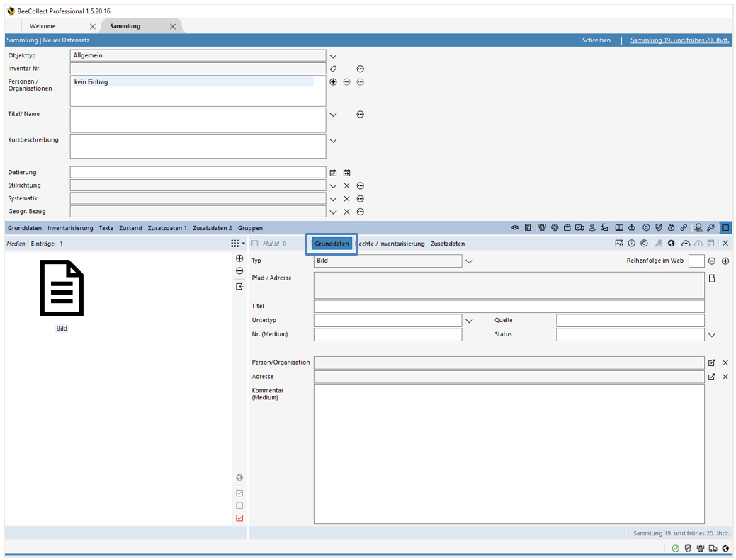Open Sammlung 19. und frühes 20. Jhdt. link
Viewport: 736px width, 560px height.
[x=679, y=40]
